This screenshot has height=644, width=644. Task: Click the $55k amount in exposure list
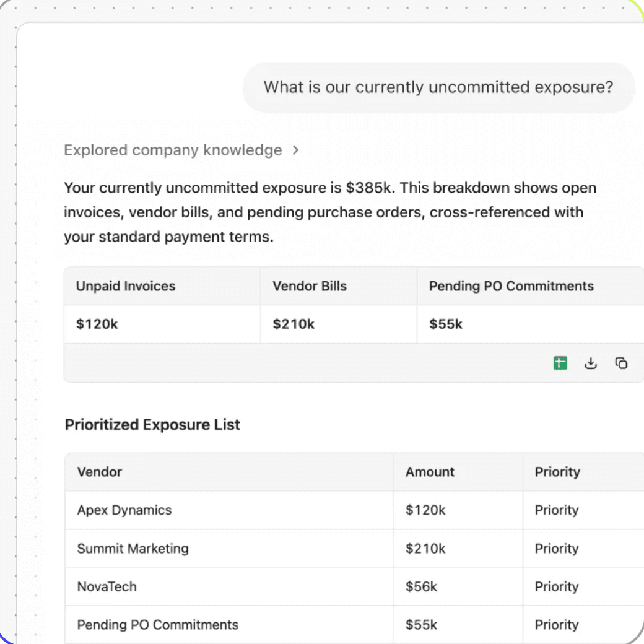coord(421,625)
